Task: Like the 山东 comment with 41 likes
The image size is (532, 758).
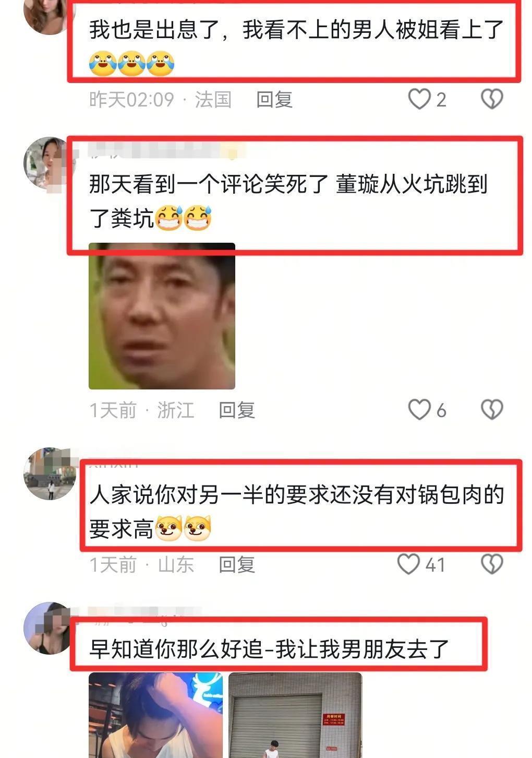Action: click(x=408, y=564)
